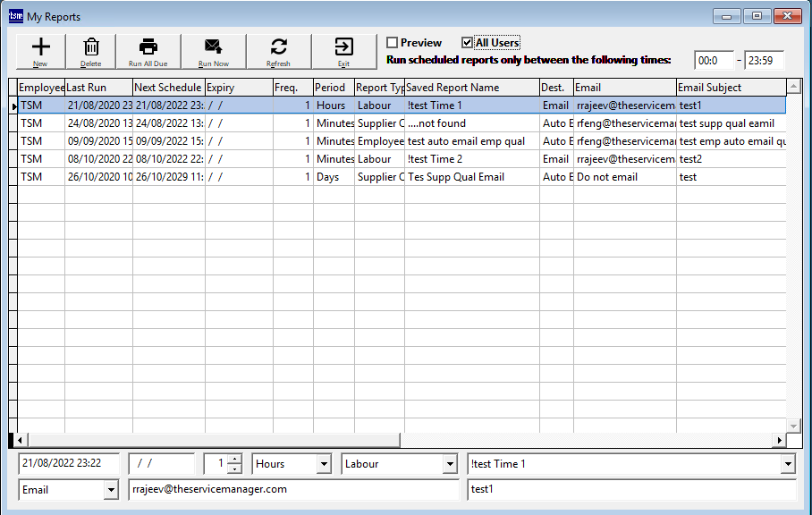Image resolution: width=812 pixels, height=515 pixels.
Task: Click the Exit icon in toolbar
Action: (343, 47)
